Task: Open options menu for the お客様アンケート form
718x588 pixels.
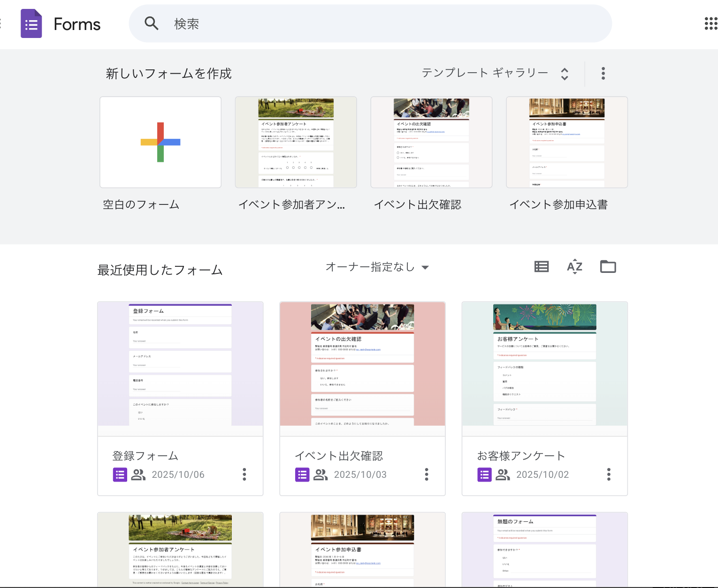Action: [x=609, y=475]
